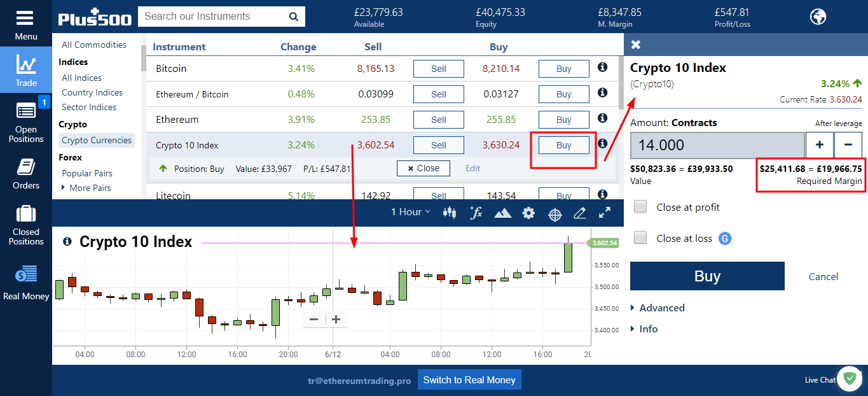Click the category sidebar scrollbar
This screenshot has height=396, width=868.
coord(143,59)
